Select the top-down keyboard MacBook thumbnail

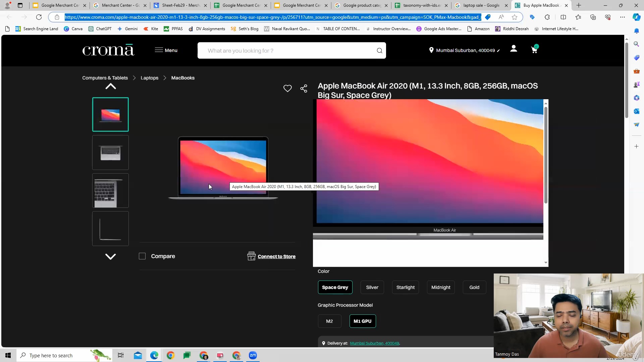110,153
